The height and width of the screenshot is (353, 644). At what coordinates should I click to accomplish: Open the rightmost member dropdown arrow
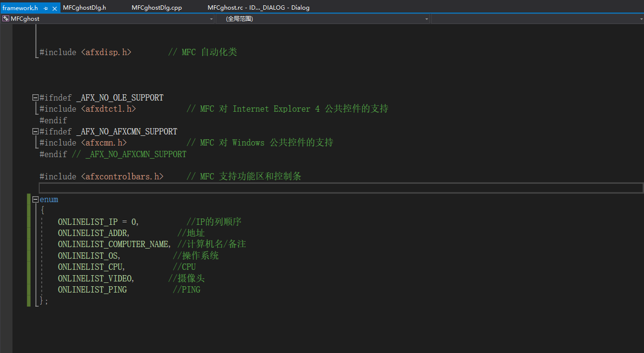coord(641,19)
